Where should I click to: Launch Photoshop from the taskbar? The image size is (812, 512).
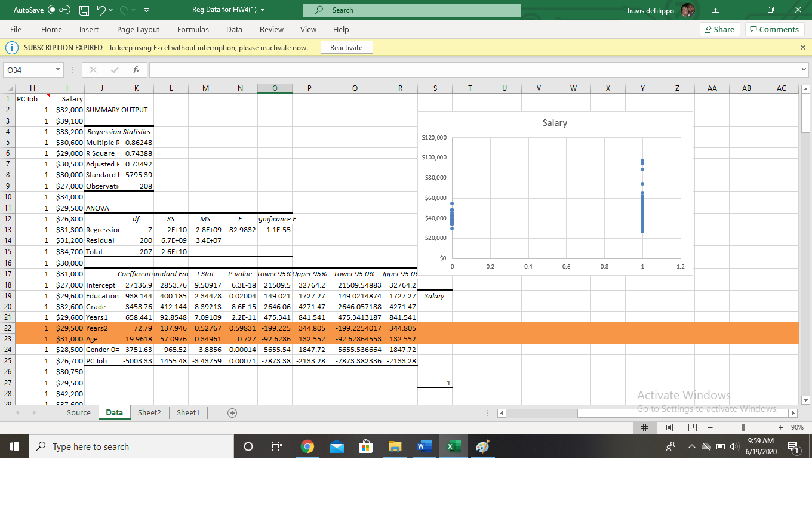[x=482, y=446]
